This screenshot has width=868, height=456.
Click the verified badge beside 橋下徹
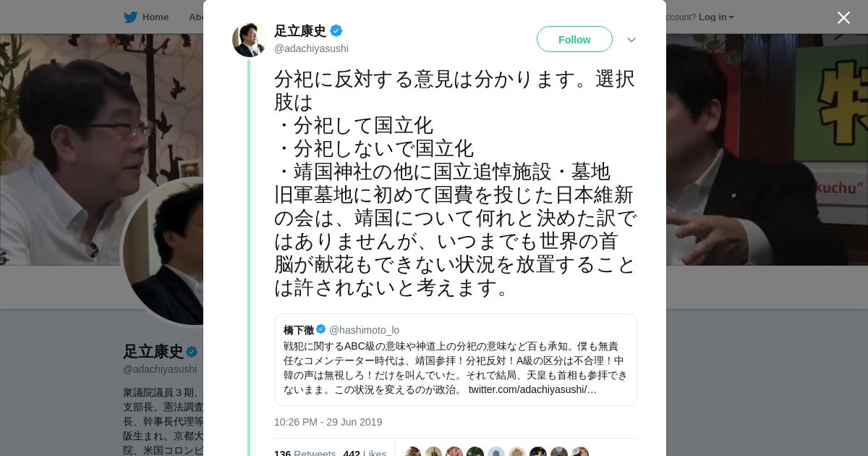coord(321,329)
